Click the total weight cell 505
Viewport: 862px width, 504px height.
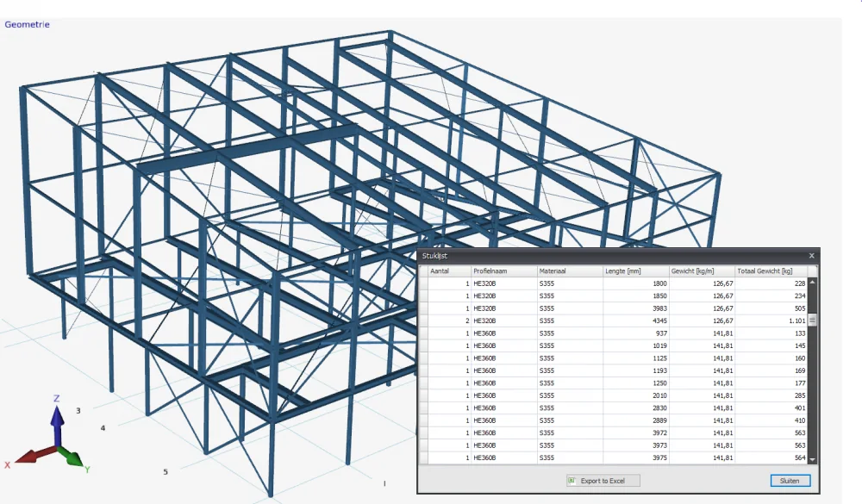coord(771,308)
